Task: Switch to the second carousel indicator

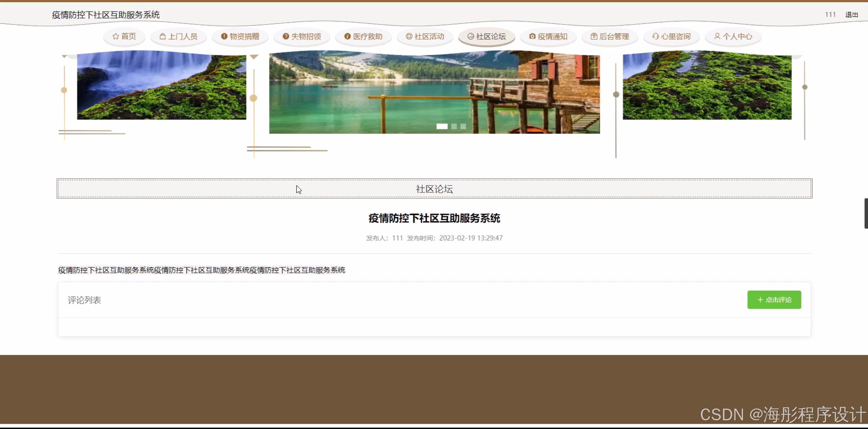Action: pos(454,127)
